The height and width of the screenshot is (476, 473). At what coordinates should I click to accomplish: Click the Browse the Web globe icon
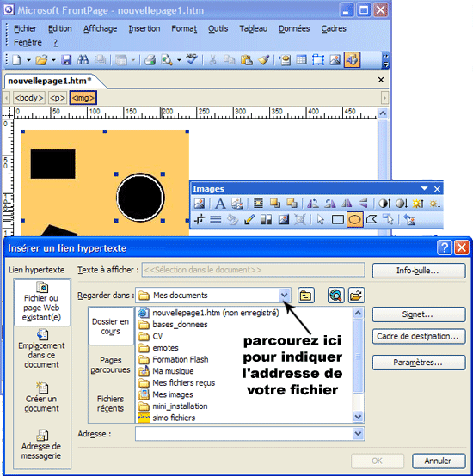pyautogui.click(x=335, y=295)
